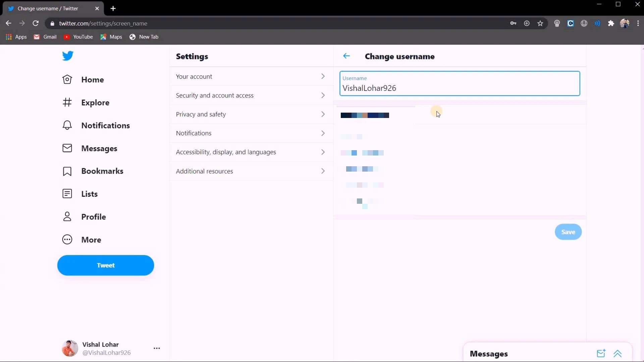Expand Your account settings section
644x362 pixels.
(x=251, y=76)
